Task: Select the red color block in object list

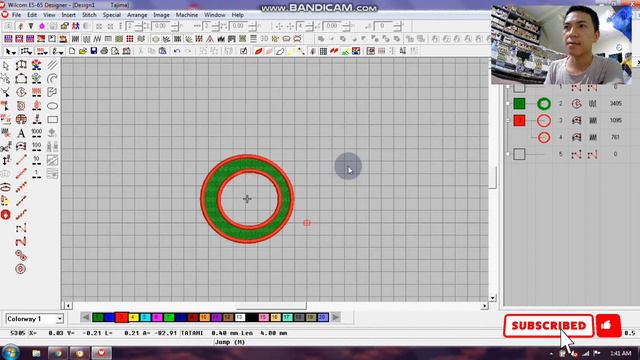Action: pyautogui.click(x=519, y=121)
